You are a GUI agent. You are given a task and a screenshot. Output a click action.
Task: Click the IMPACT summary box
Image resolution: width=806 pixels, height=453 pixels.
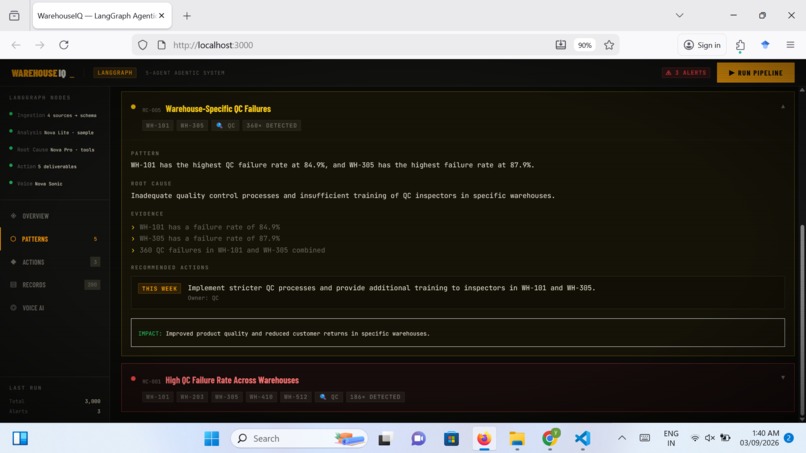(457, 333)
